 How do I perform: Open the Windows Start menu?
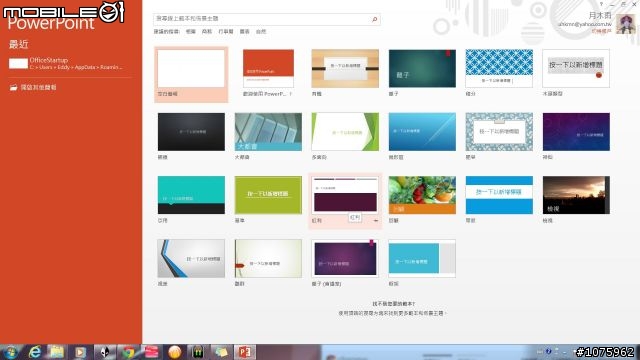coord(11,352)
